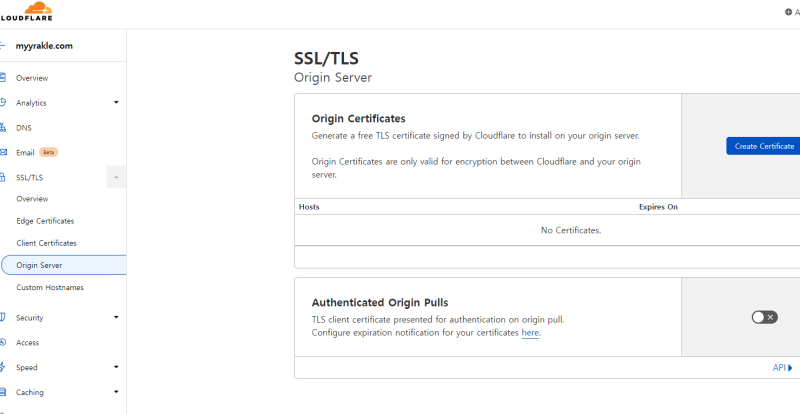Expand the Analytics dropdown arrow
Image resolution: width=800 pixels, height=414 pixels.
tap(116, 103)
